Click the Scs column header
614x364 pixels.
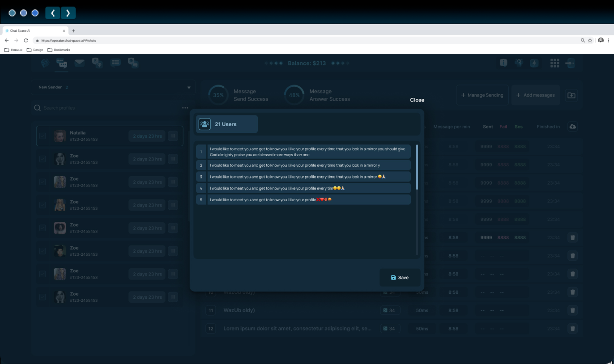click(x=519, y=127)
